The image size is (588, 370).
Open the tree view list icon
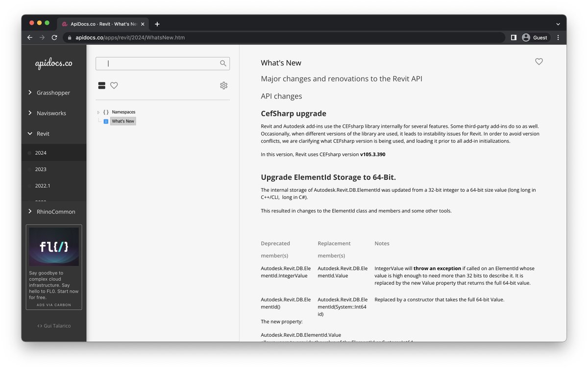tap(102, 85)
